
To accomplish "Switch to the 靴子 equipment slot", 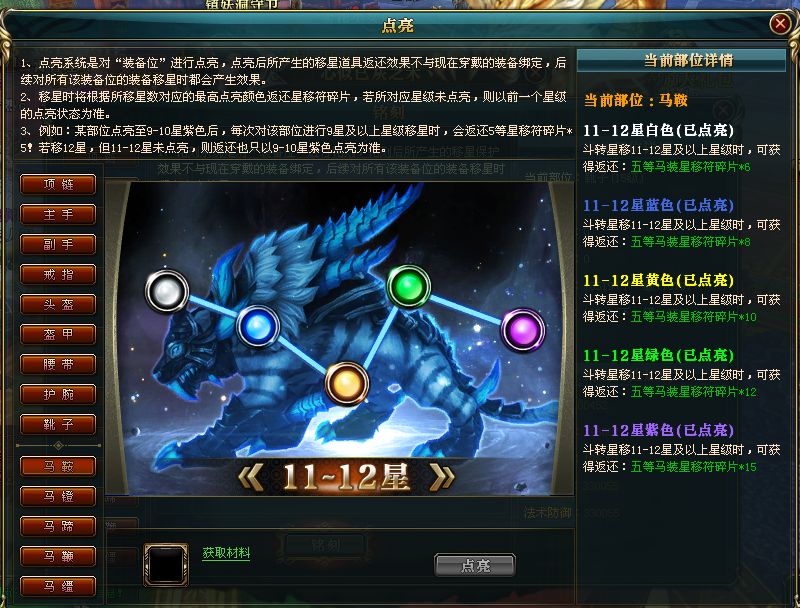I will click(58, 424).
